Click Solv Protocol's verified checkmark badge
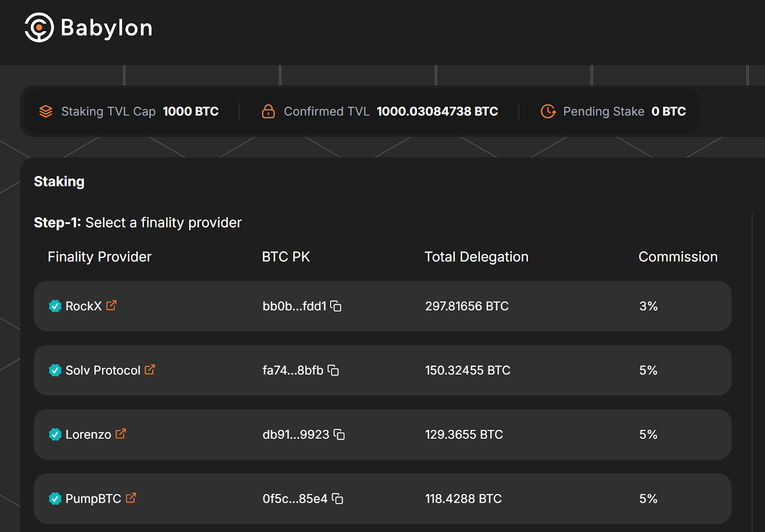This screenshot has width=765, height=532. pyautogui.click(x=55, y=370)
